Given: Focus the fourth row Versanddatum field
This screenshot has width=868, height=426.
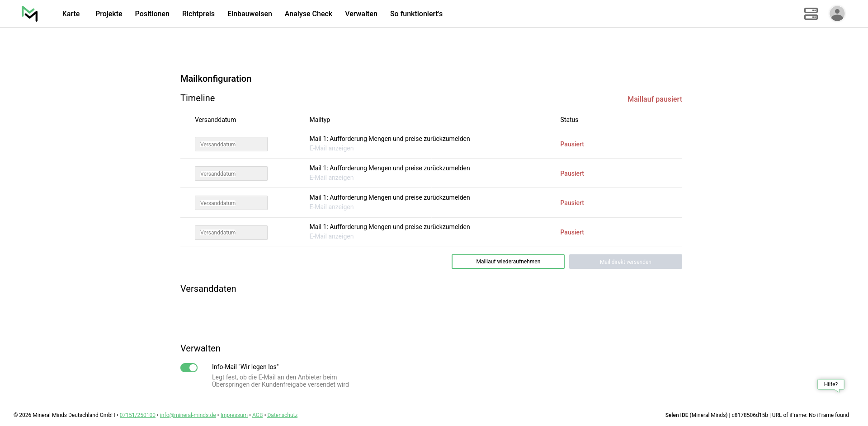Looking at the screenshot, I should 231,233.
